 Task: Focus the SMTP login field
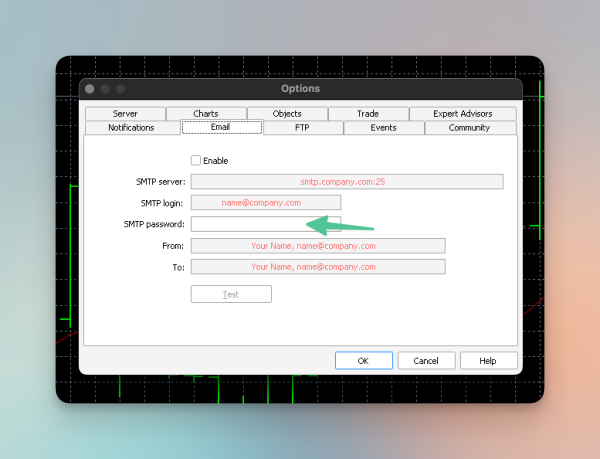[x=265, y=203]
